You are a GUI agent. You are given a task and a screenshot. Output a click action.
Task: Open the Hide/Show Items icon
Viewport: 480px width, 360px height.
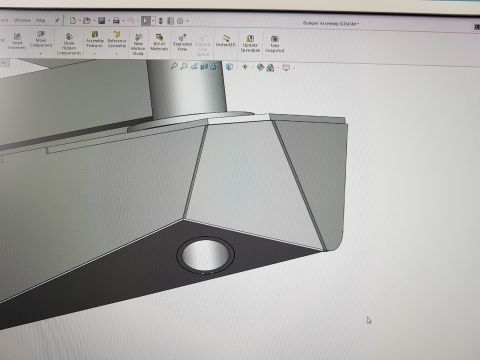pyautogui.click(x=245, y=67)
